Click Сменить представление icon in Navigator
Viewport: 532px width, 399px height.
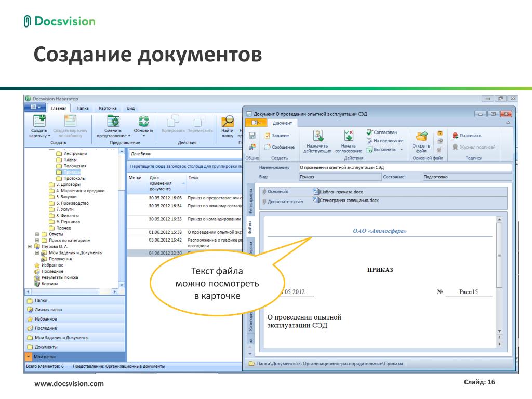(x=113, y=121)
